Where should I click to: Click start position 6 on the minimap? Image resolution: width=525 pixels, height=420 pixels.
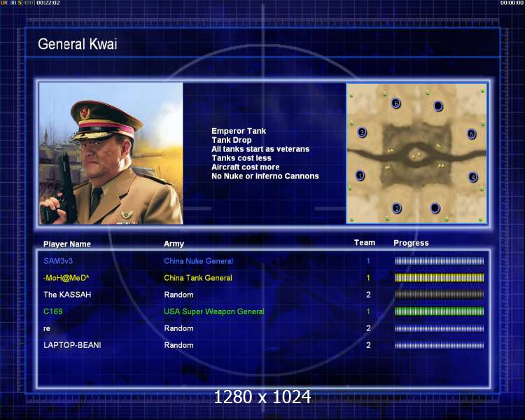(x=395, y=103)
